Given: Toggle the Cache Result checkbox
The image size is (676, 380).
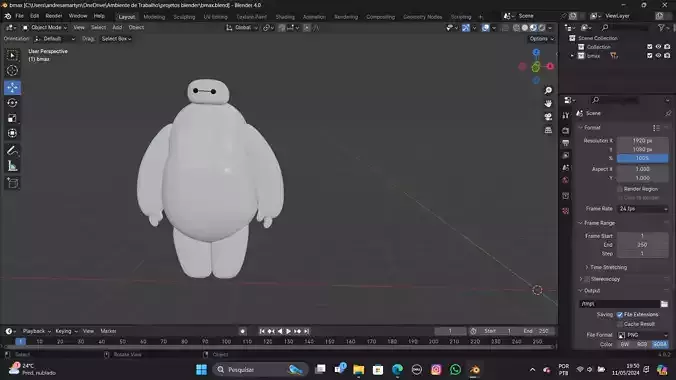Looking at the screenshot, I should pyautogui.click(x=620, y=324).
